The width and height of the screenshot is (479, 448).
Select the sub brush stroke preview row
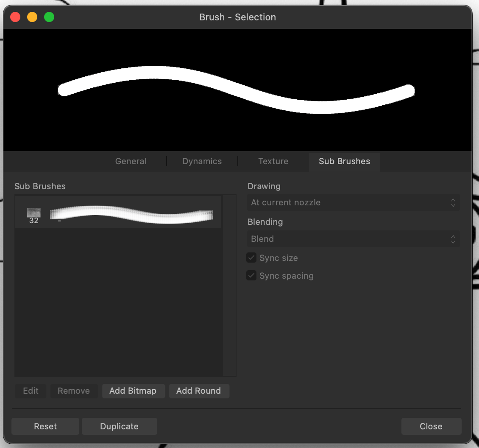[118, 212]
